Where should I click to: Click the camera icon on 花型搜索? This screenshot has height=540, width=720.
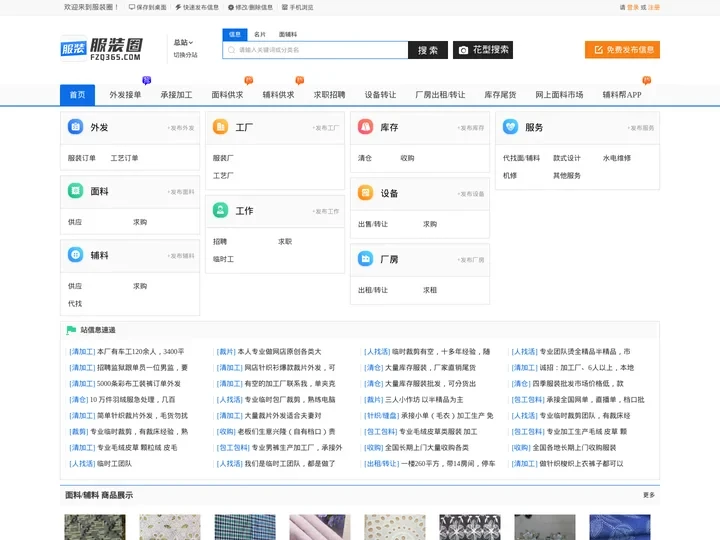click(x=463, y=50)
